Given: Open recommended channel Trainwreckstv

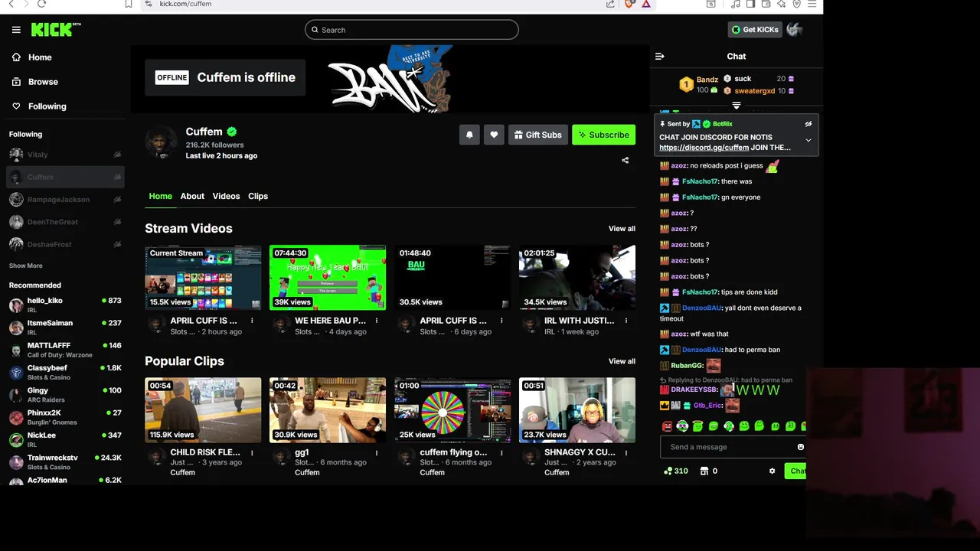Looking at the screenshot, I should tap(65, 461).
